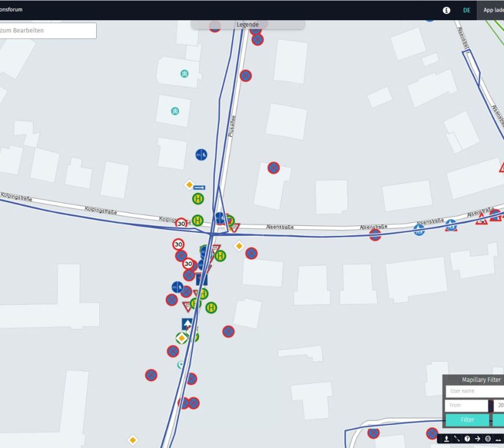Expand the Legende panel
Screen dimensions: 504x448
click(x=247, y=24)
